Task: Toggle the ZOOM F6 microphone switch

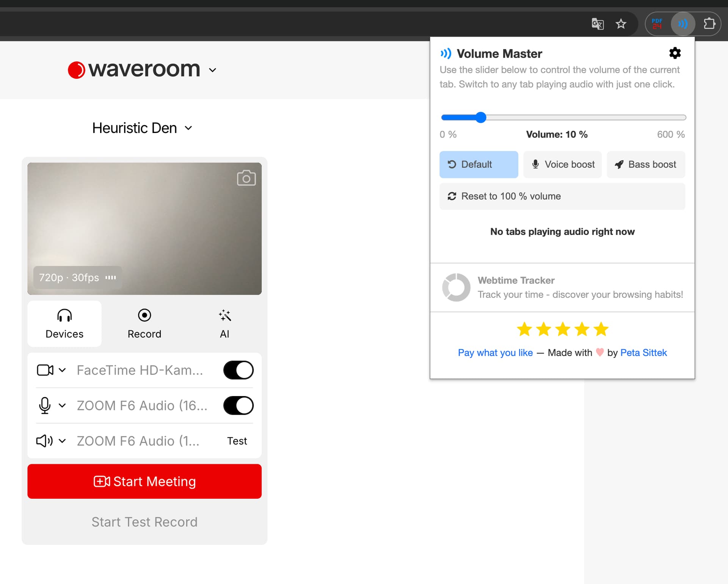Action: click(238, 406)
